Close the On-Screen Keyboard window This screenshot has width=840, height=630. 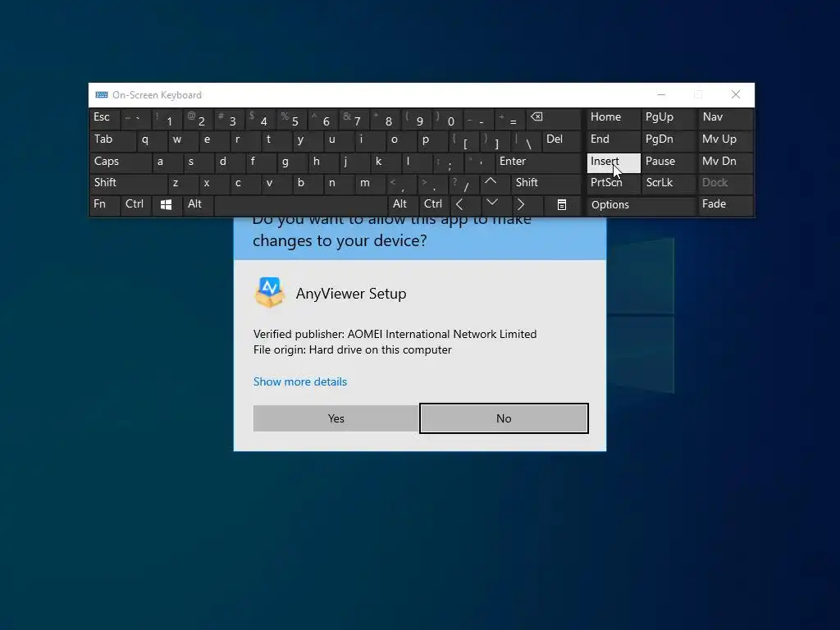click(x=736, y=95)
